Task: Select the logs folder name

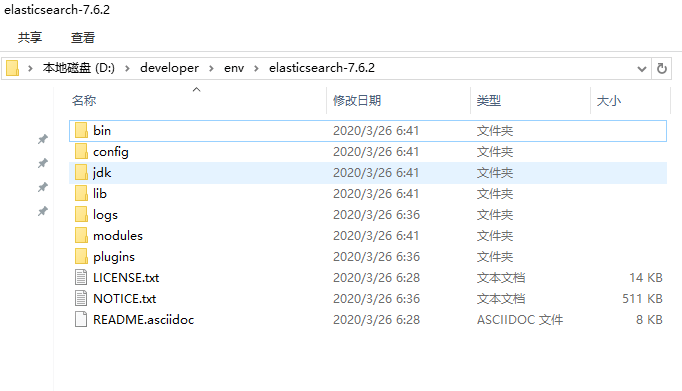Action: pyautogui.click(x=105, y=215)
